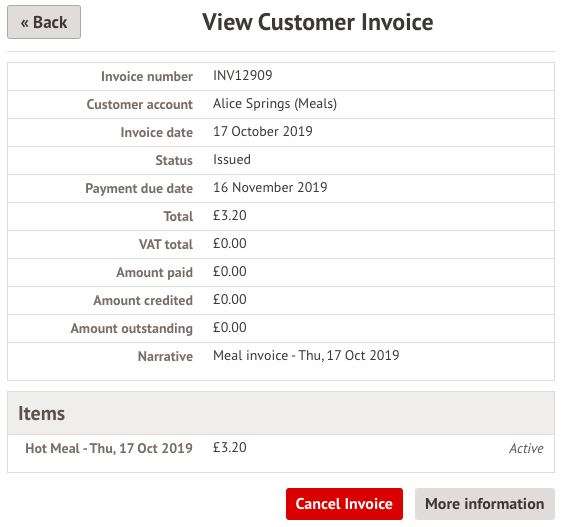The image size is (564, 527).
Task: Click the Issued status value
Action: [x=232, y=159]
